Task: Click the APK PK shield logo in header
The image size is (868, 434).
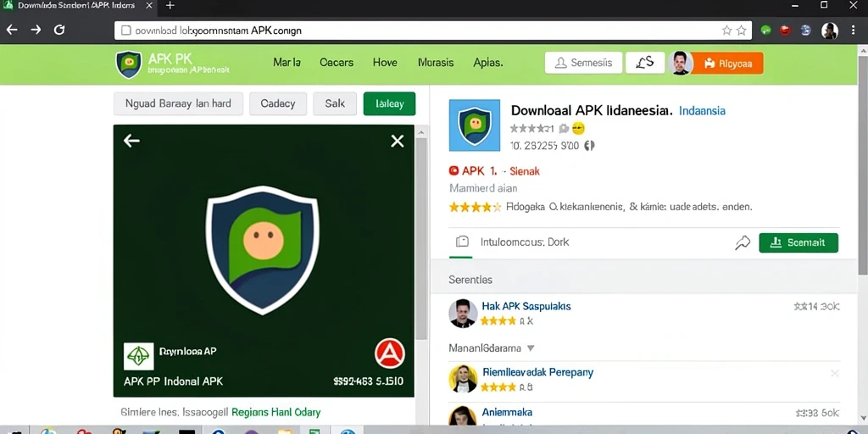Action: [x=129, y=64]
